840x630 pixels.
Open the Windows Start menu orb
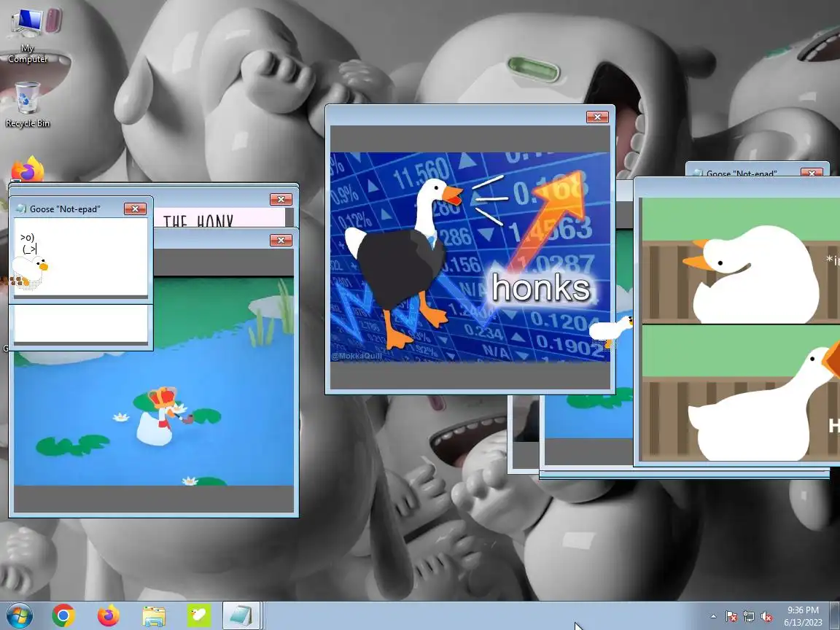(19, 615)
